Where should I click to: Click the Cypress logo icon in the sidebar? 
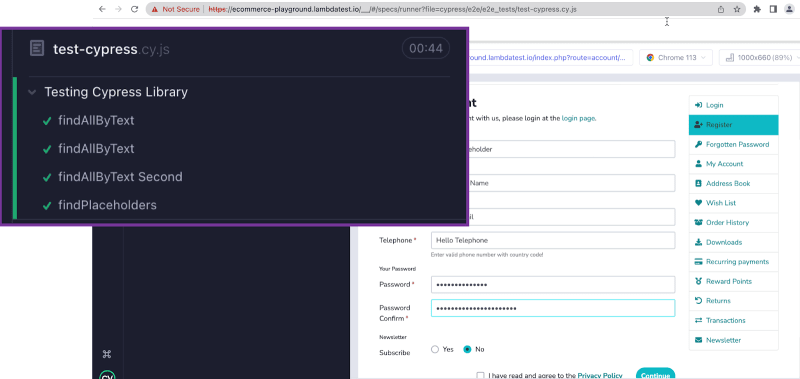pyautogui.click(x=107, y=376)
